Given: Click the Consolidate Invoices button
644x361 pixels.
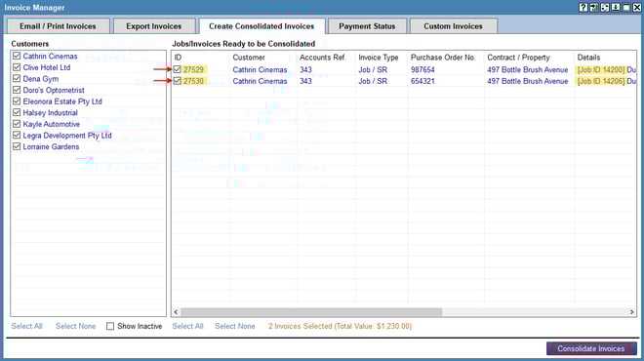Looking at the screenshot, I should pyautogui.click(x=591, y=348).
